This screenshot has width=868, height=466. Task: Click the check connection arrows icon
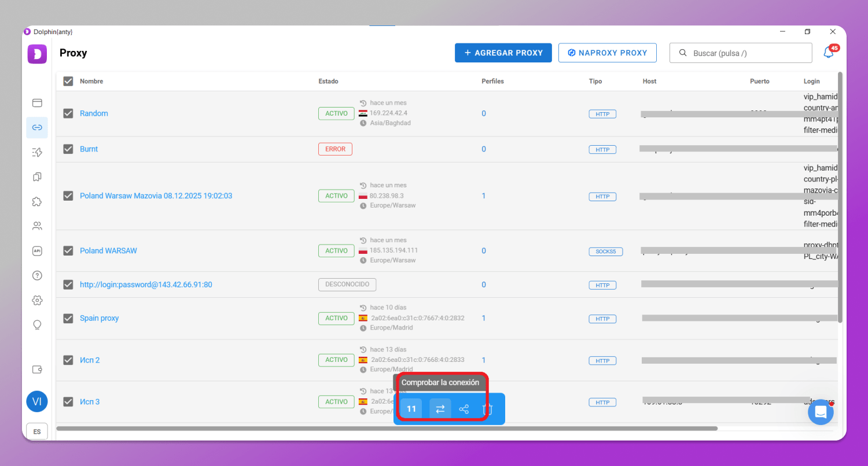[440, 409]
